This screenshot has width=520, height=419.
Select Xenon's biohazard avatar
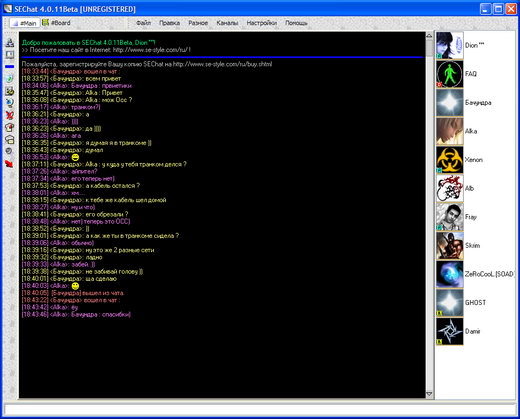(450, 160)
